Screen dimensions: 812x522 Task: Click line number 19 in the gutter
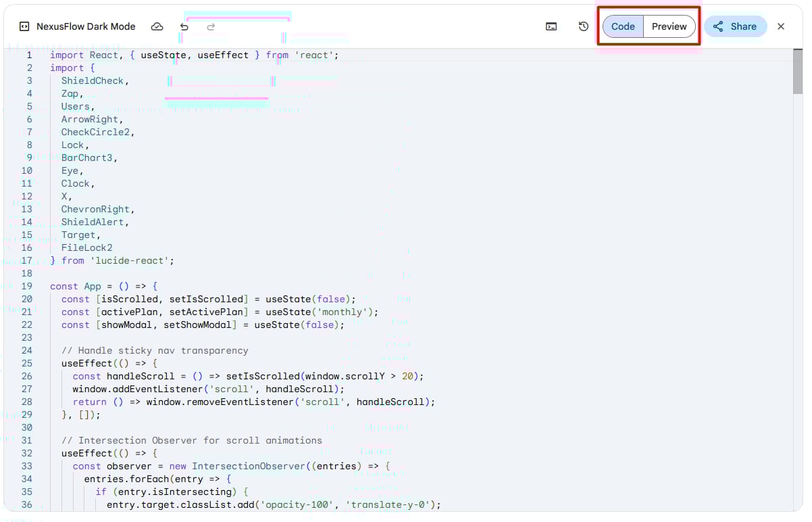click(x=27, y=286)
